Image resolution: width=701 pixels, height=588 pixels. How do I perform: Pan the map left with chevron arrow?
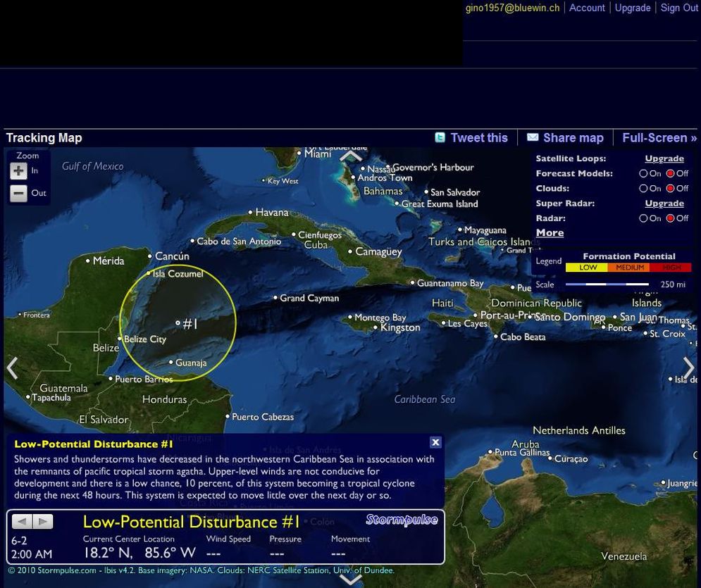click(x=12, y=368)
